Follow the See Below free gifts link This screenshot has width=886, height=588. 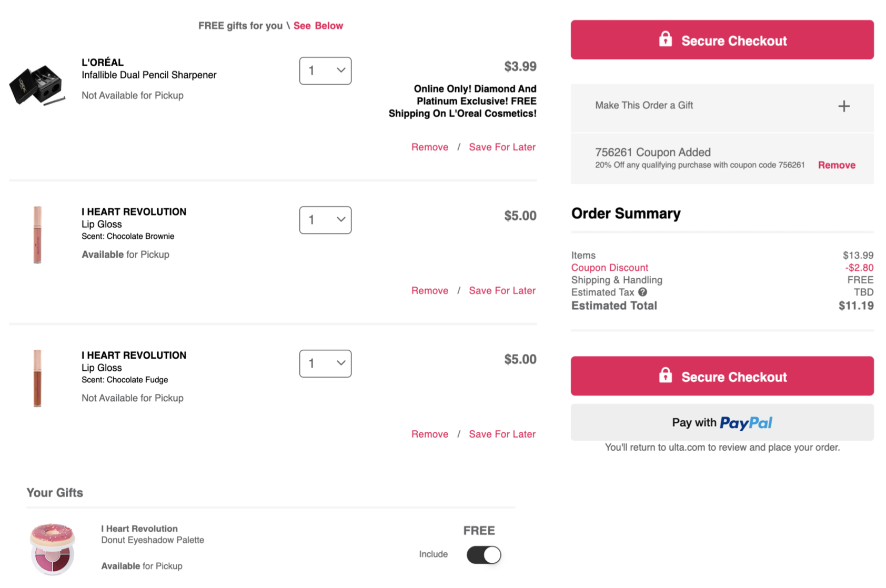[x=318, y=26]
